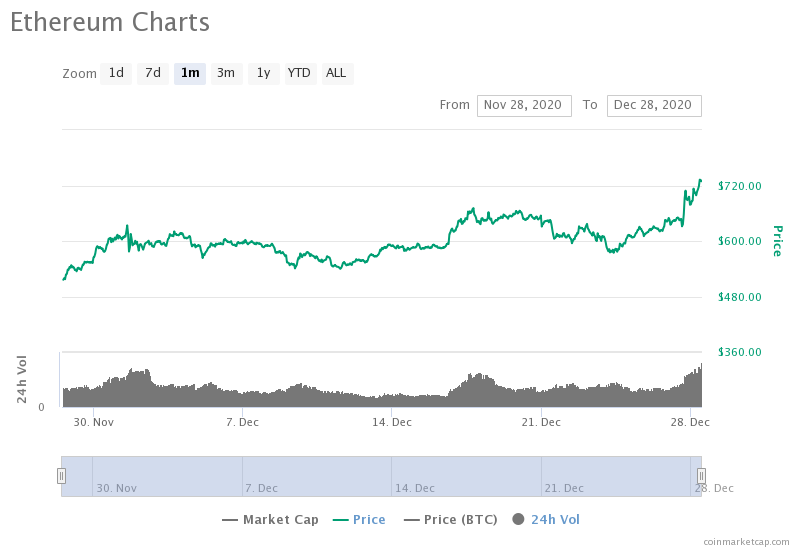Select the vertical Price axis title
Viewport: 800px width, 550px height.
point(778,241)
